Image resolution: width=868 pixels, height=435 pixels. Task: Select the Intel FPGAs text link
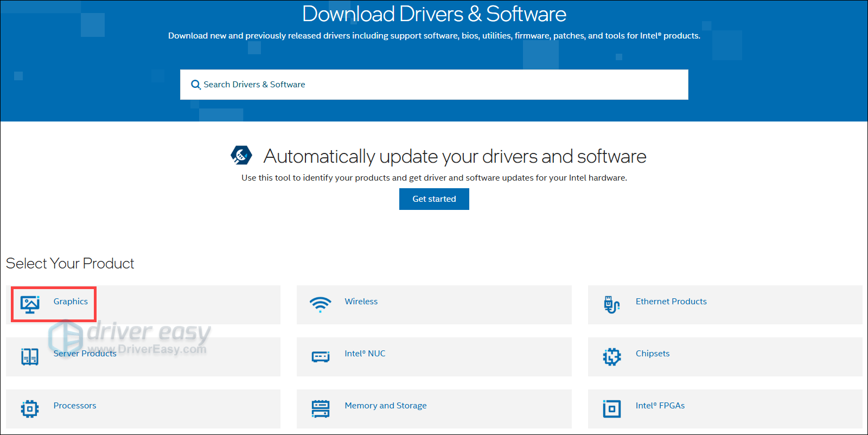660,406
